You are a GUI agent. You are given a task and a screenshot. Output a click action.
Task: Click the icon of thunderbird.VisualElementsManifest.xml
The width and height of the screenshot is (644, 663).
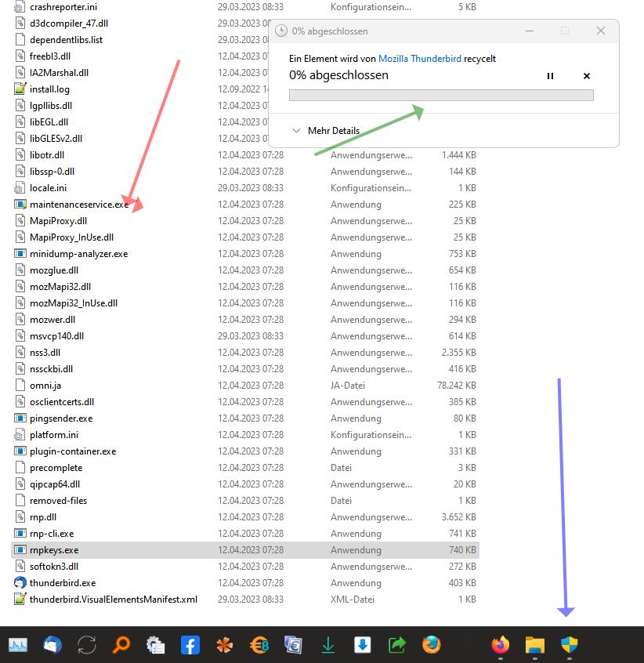[20, 600]
